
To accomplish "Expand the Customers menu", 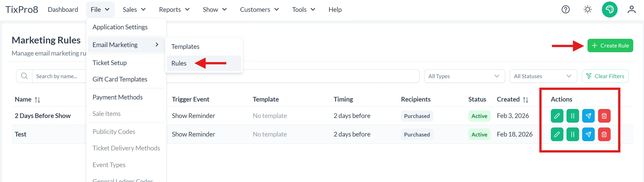I will coord(259,10).
